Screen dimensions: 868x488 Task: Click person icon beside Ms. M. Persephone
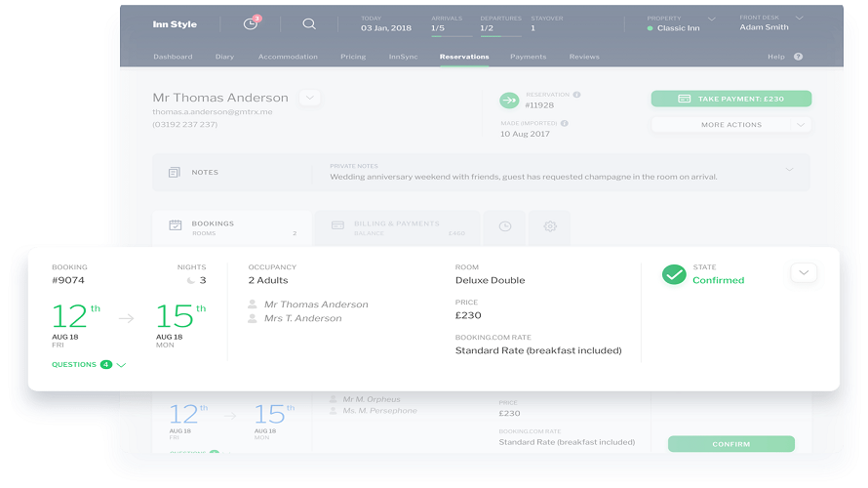(x=334, y=411)
